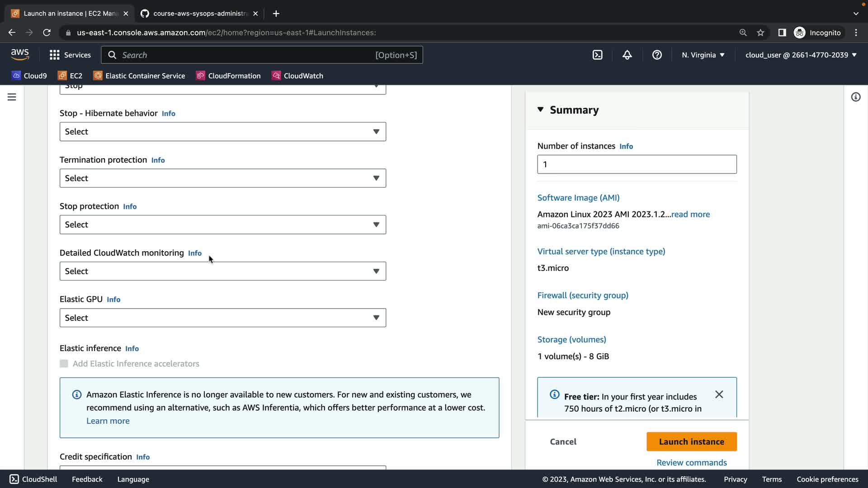Screen dimensions: 868x488
Task: Open the left hamburger navigation menu
Action: [x=12, y=97]
